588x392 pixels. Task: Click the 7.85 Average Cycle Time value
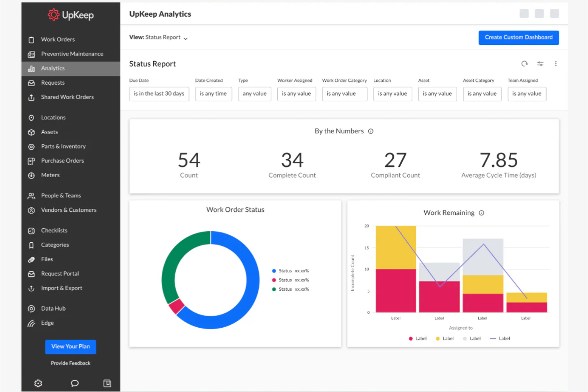499,160
